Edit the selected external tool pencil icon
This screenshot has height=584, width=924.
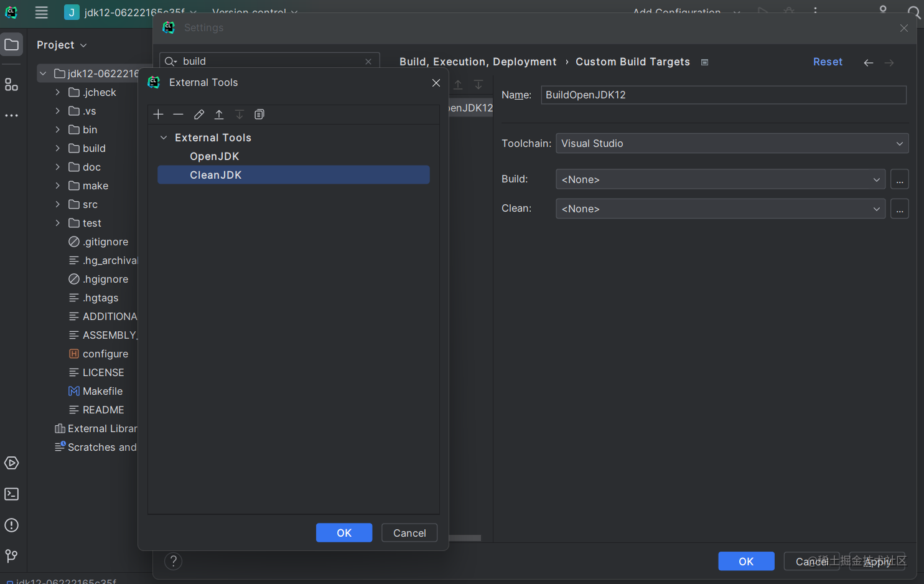199,115
